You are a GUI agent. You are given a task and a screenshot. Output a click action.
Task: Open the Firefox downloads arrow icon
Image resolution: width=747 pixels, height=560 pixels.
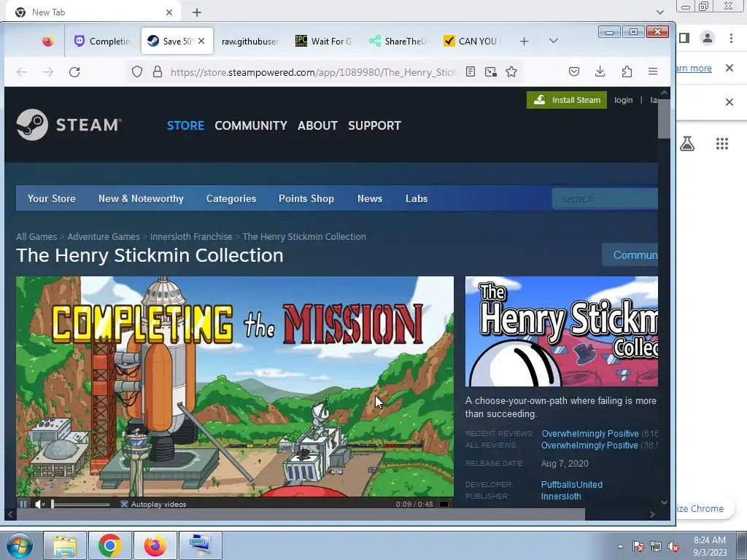click(600, 72)
